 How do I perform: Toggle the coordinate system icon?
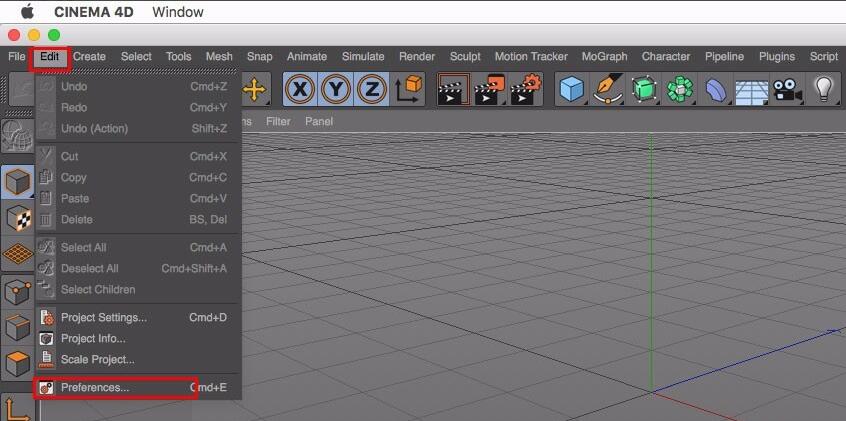pos(408,89)
